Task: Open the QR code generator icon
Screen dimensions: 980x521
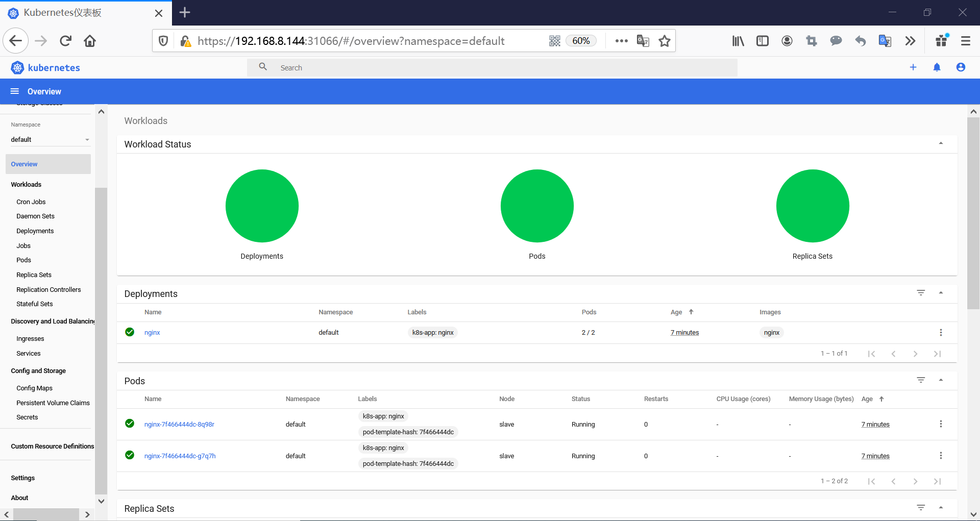Action: tap(555, 41)
